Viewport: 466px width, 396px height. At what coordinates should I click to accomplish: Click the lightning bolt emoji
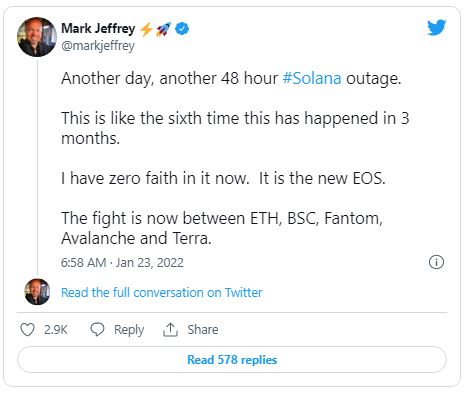[146, 29]
